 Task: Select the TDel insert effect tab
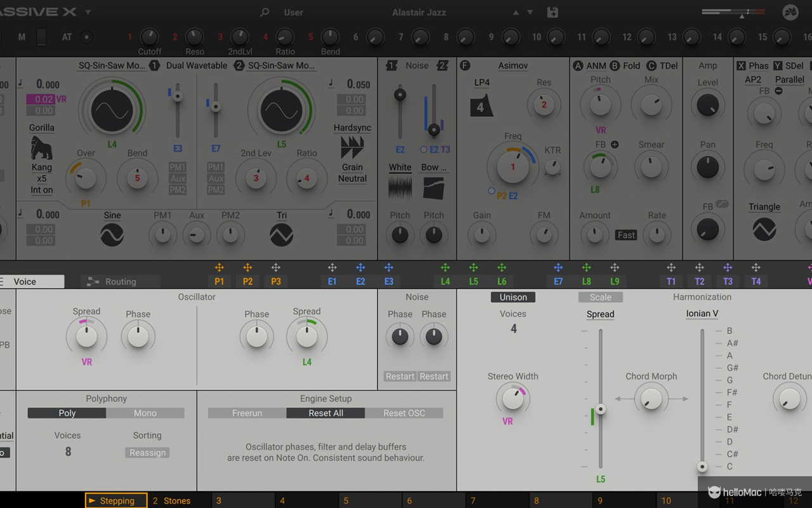click(x=662, y=65)
